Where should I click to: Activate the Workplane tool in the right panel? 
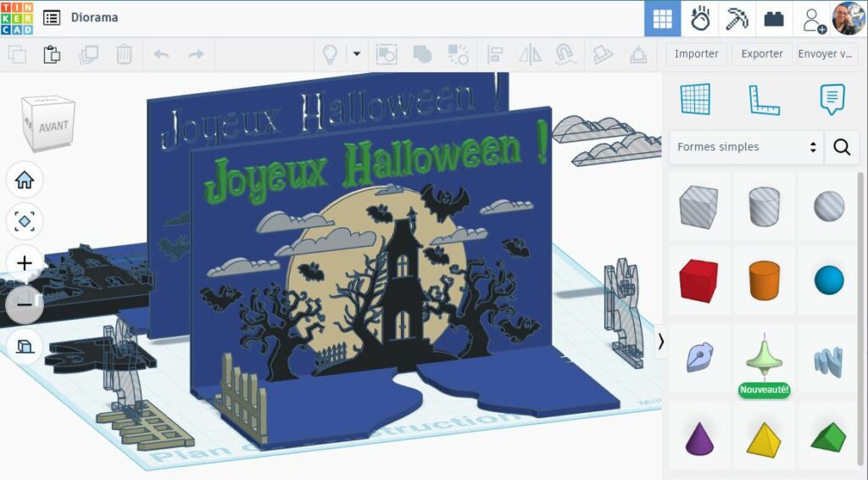[x=695, y=100]
